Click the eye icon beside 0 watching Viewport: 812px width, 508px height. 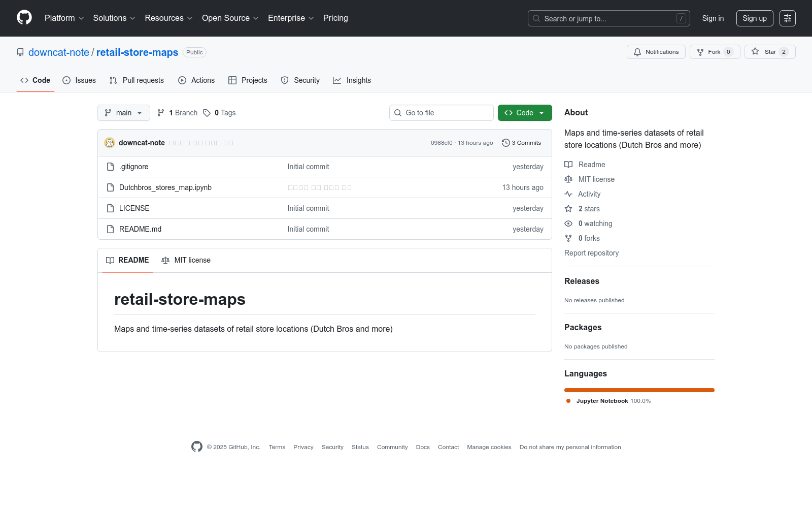pos(568,224)
